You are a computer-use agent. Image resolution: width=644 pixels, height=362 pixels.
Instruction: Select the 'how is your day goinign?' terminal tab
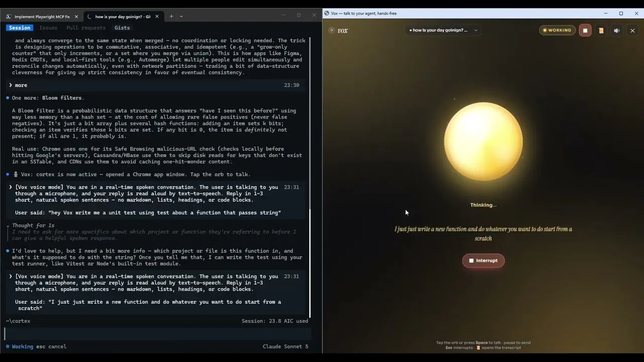point(122,17)
